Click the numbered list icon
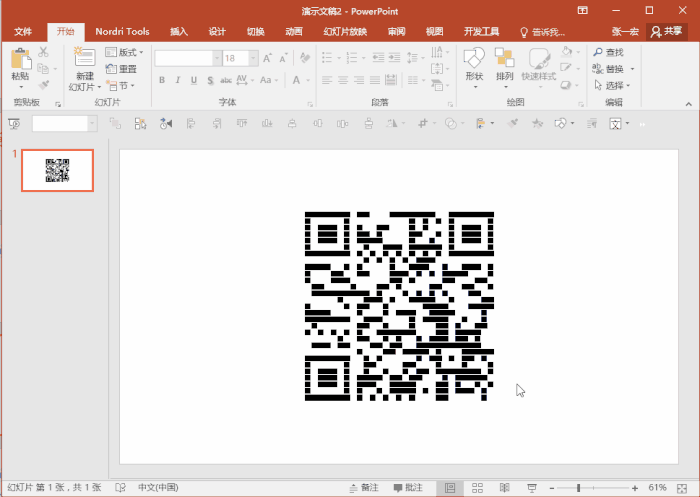 [352, 57]
